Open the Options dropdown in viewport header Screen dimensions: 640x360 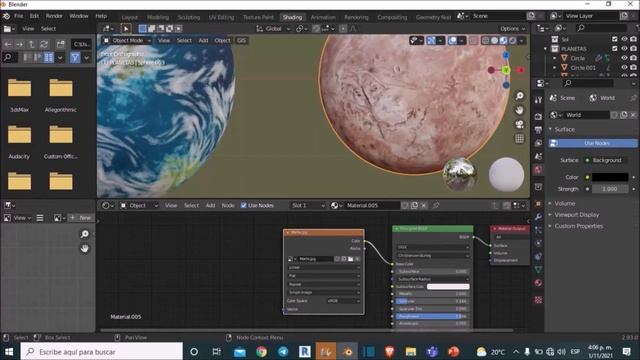512,29
